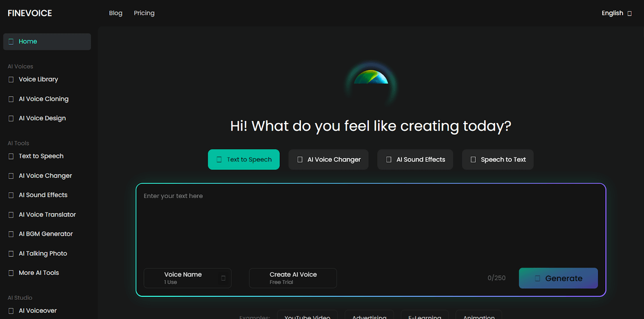Choose the YouTube Video example
The height and width of the screenshot is (319, 644).
coord(307,315)
